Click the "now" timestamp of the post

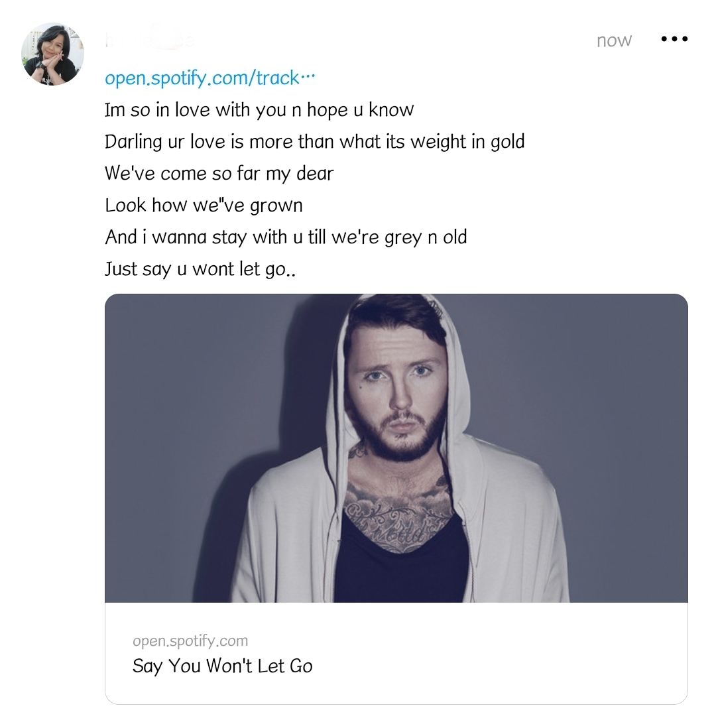coord(614,40)
